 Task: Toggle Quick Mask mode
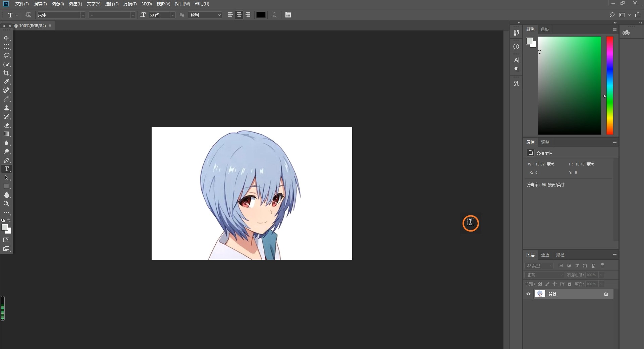(x=6, y=240)
